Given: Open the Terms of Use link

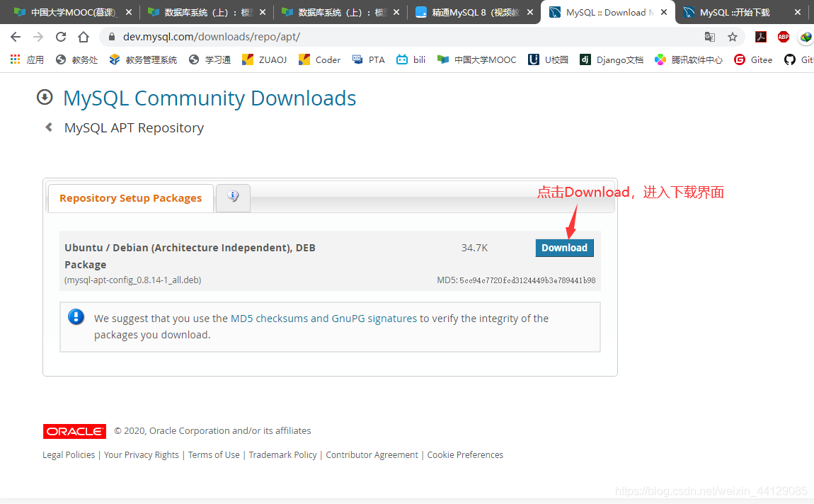Looking at the screenshot, I should (x=214, y=454).
